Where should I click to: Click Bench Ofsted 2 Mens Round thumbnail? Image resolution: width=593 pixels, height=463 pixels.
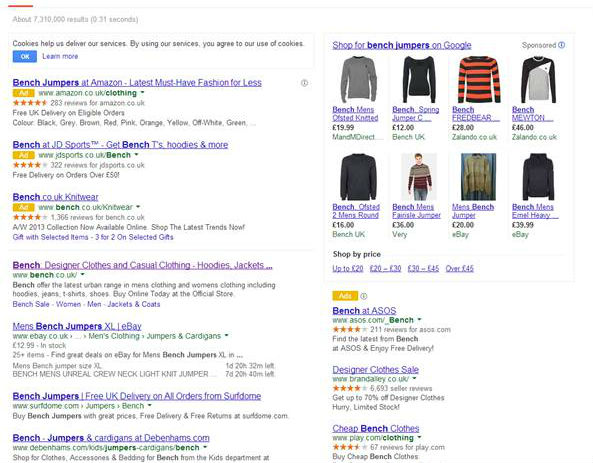(358, 177)
